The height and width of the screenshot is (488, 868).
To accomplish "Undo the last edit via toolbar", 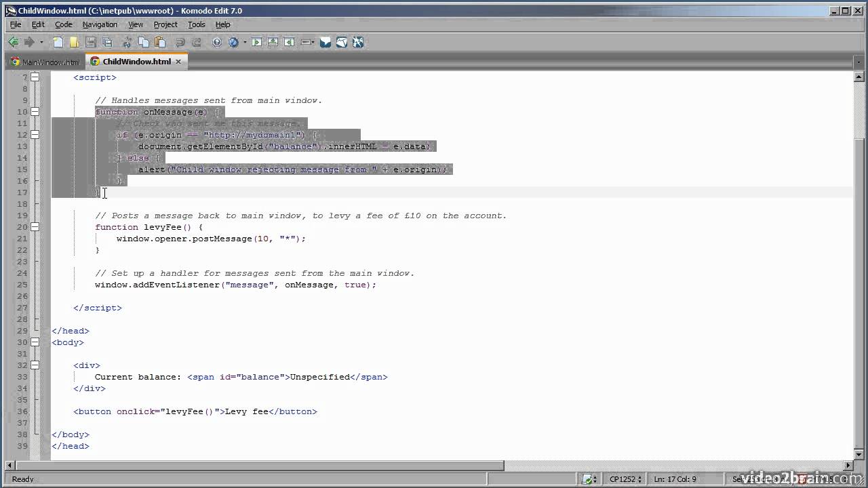I will pyautogui.click(x=180, y=42).
